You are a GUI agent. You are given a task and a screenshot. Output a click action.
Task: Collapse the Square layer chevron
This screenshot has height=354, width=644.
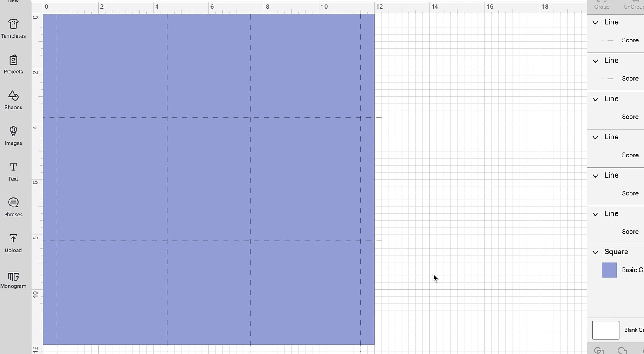click(595, 253)
